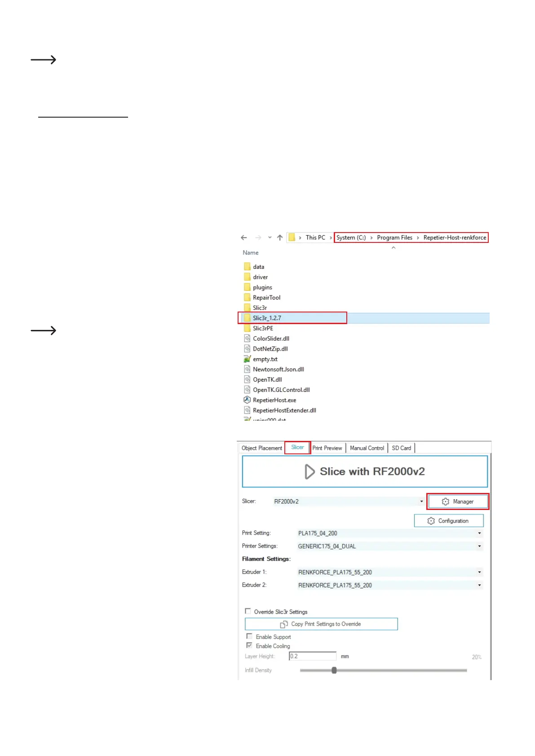This screenshot has width=535, height=756.
Task: Expand chevron after This PC breadcrumb
Action: pyautogui.click(x=331, y=237)
